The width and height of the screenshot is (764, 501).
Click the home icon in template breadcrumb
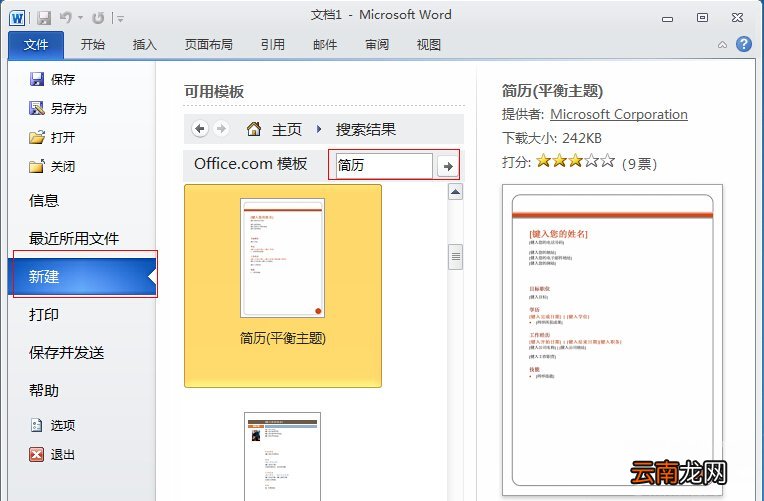point(254,129)
